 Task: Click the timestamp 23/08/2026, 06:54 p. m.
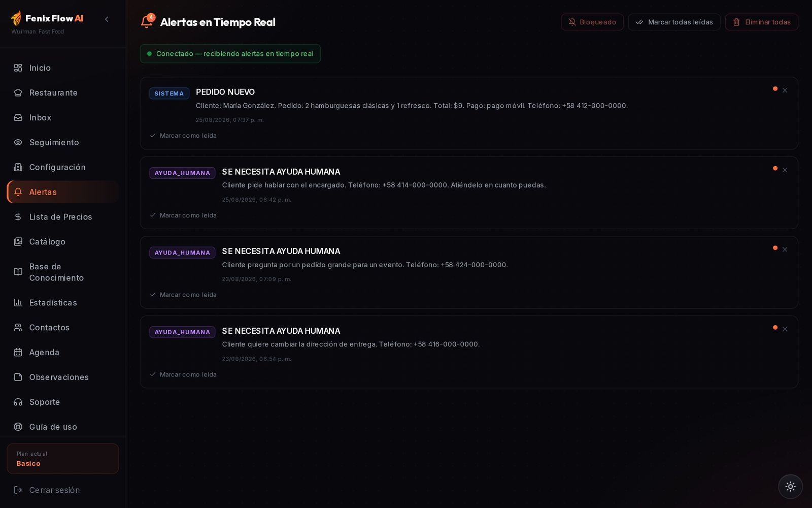pos(256,359)
